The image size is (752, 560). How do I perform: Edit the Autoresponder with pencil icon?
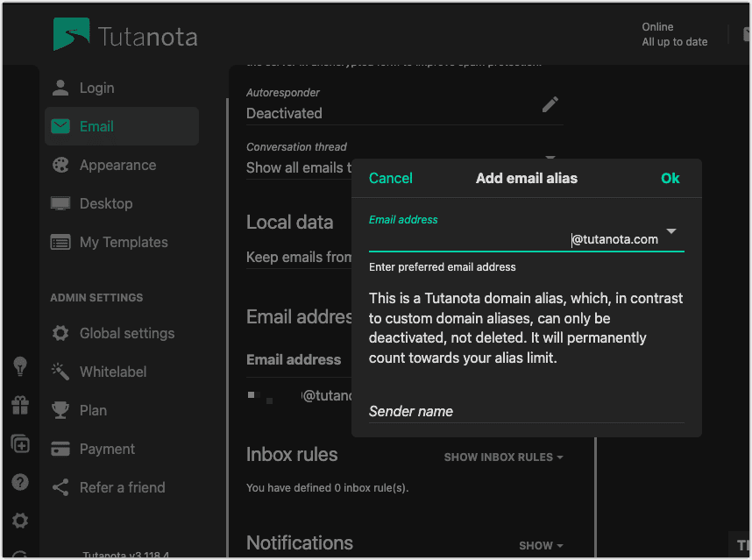click(x=550, y=104)
